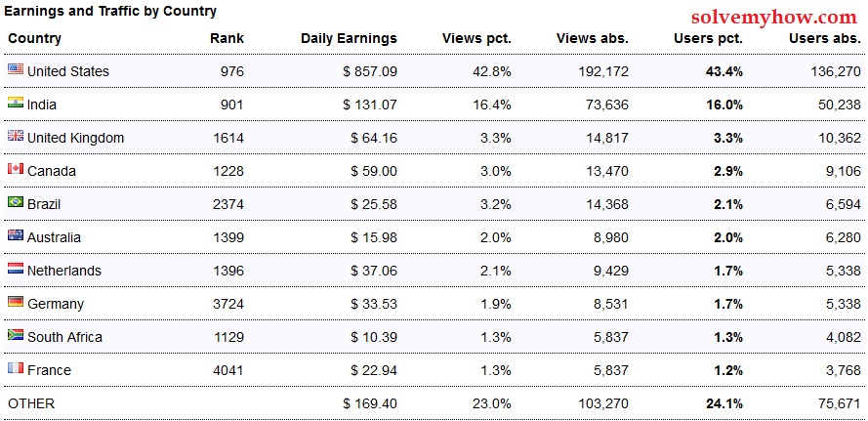Screen dimensions: 868x421
Task: Click the Australia flag icon
Action: point(16,235)
